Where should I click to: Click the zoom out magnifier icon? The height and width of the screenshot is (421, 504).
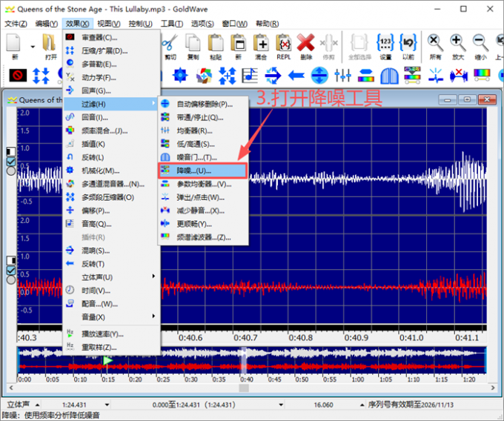[x=480, y=43]
